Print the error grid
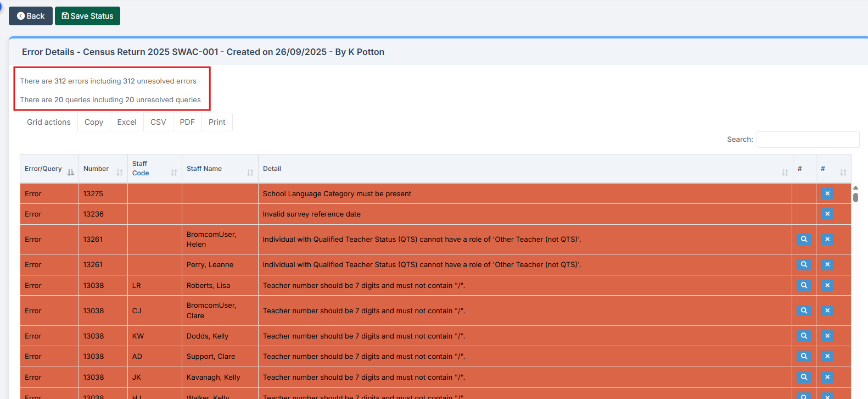 [x=217, y=122]
